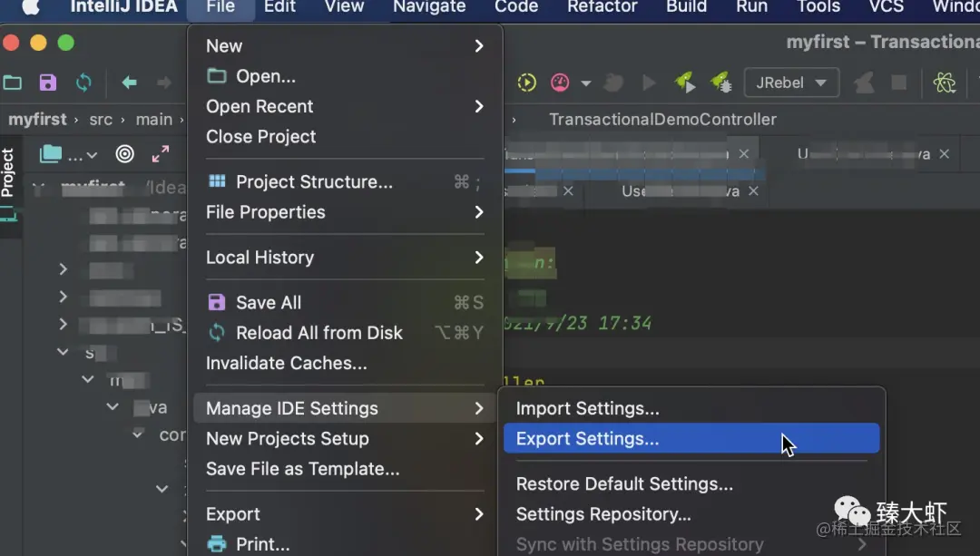Close the editor tab starting with U
Viewport: 980px width, 556px height.
coord(945,153)
